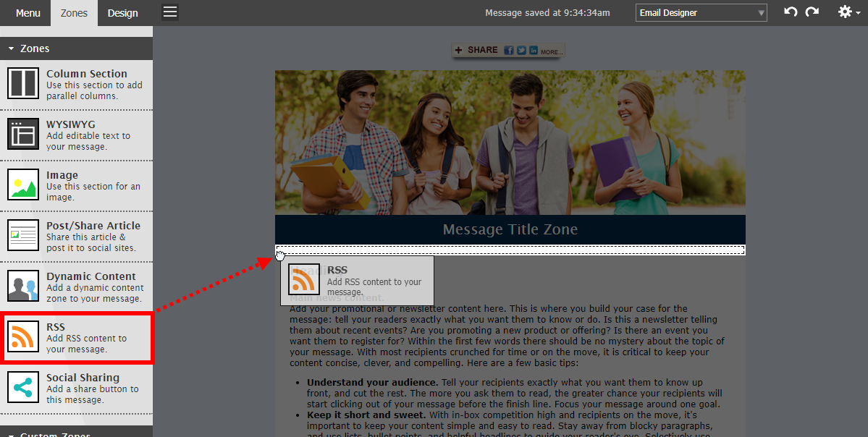Expand the Custom Zones panel
The image size is (868, 437).
pos(77,431)
